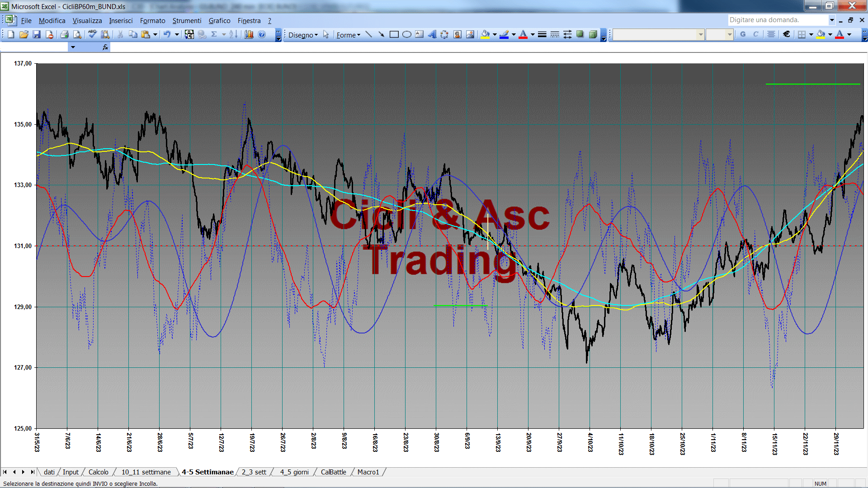Image resolution: width=868 pixels, height=488 pixels.
Task: Apply the Drawing toolbar's red font color
Action: pyautogui.click(x=523, y=34)
